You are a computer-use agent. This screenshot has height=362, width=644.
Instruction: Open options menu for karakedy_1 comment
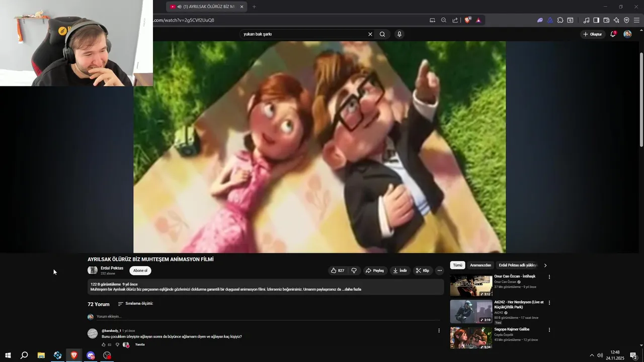pyautogui.click(x=439, y=331)
